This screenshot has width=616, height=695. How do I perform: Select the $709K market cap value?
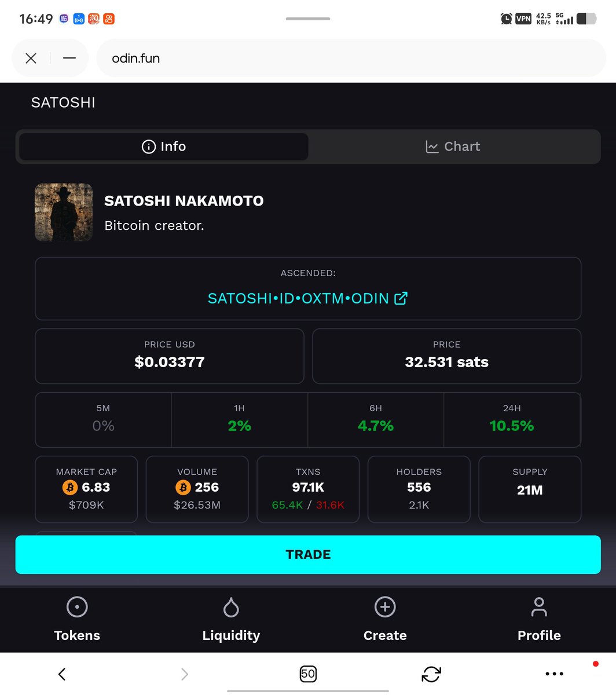(x=86, y=505)
